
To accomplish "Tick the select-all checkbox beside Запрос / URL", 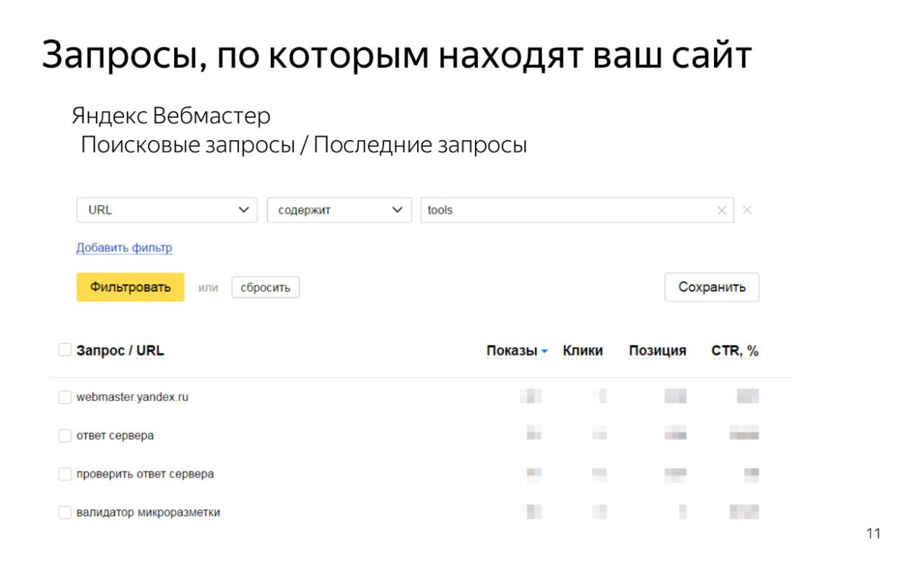I will 64,350.
